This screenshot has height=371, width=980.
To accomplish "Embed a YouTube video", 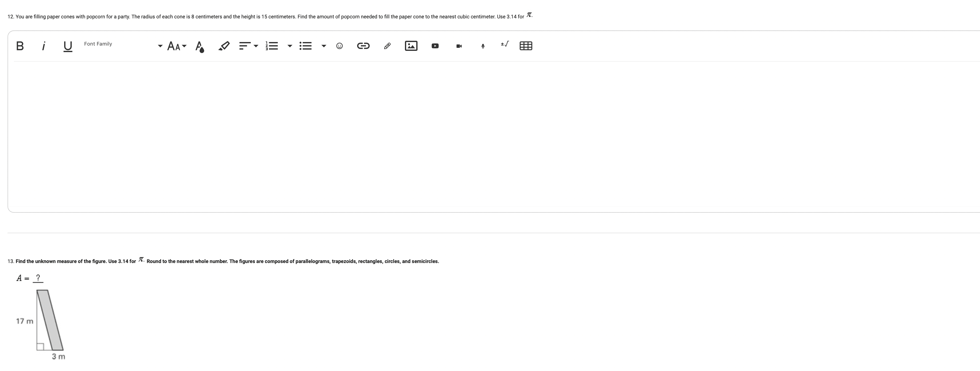I will (x=435, y=46).
